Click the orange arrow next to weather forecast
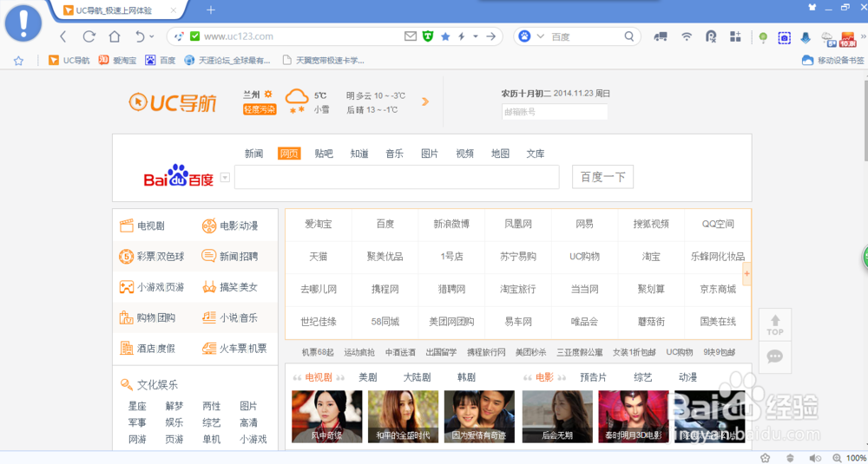868x464 pixels. 425,101
